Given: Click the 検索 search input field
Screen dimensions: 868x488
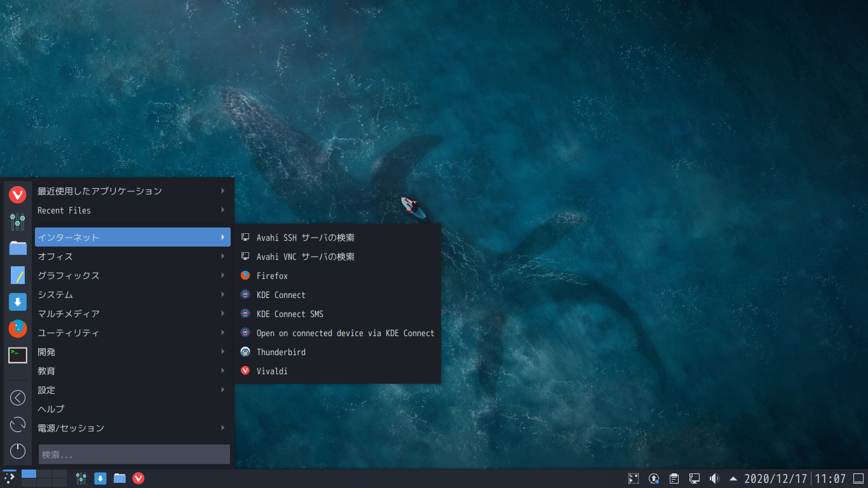Looking at the screenshot, I should (x=134, y=454).
